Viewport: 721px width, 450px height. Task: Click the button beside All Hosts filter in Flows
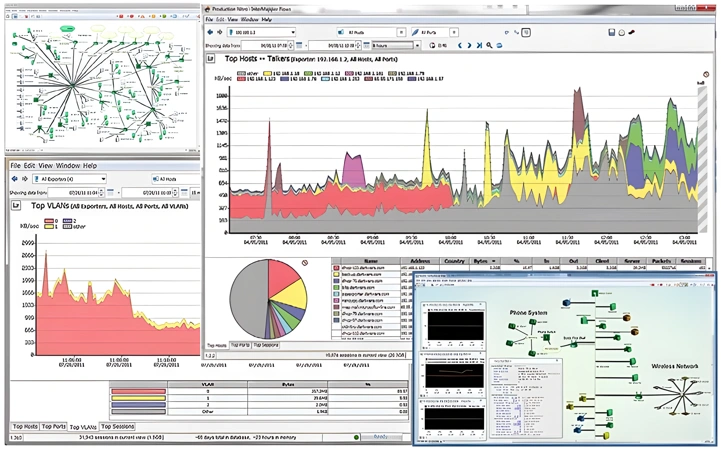(x=401, y=32)
